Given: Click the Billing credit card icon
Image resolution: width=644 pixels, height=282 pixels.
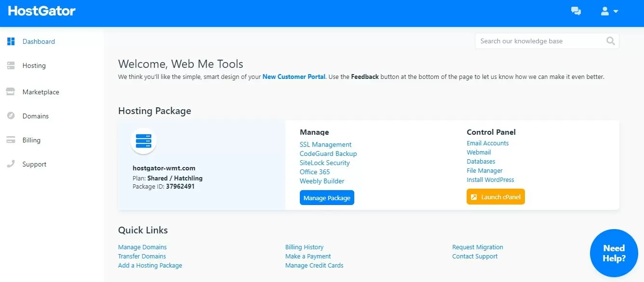Looking at the screenshot, I should (x=11, y=140).
